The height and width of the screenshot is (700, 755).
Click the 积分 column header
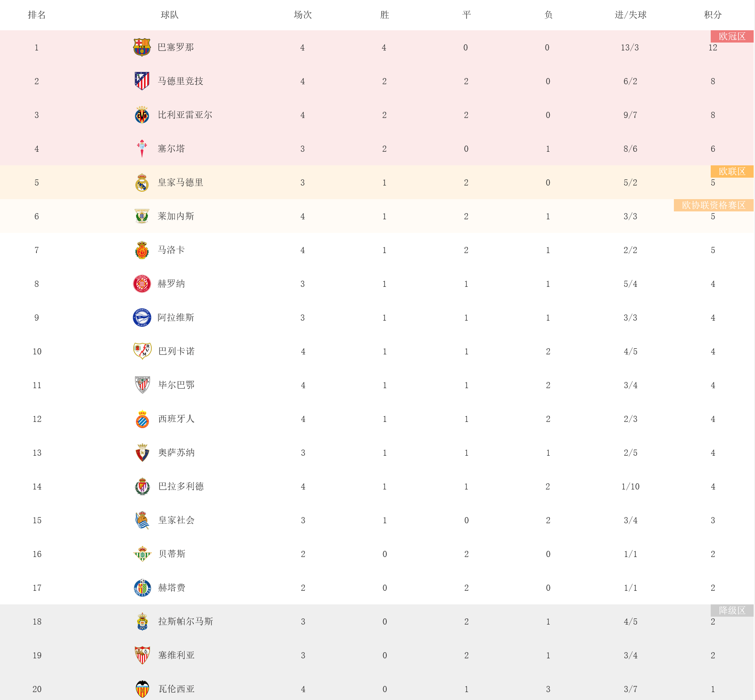712,15
